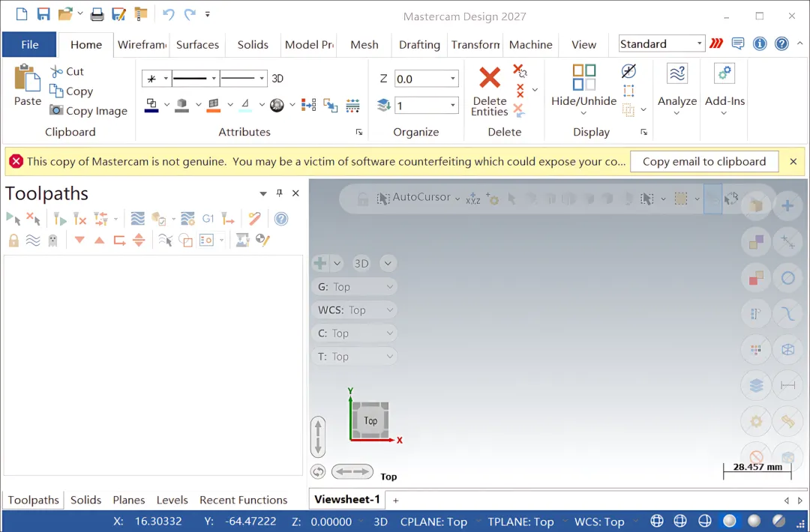
Task: Switch to Solids ribbon tab
Action: click(x=253, y=45)
